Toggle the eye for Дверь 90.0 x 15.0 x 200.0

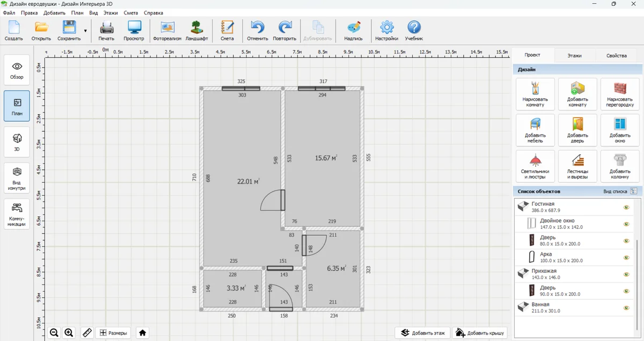(x=626, y=291)
